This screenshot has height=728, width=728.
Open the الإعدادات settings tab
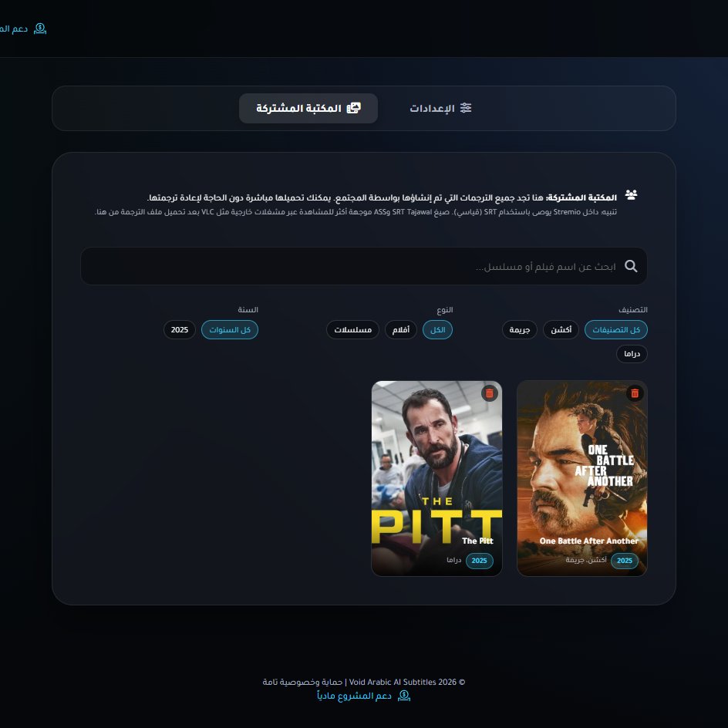(440, 108)
